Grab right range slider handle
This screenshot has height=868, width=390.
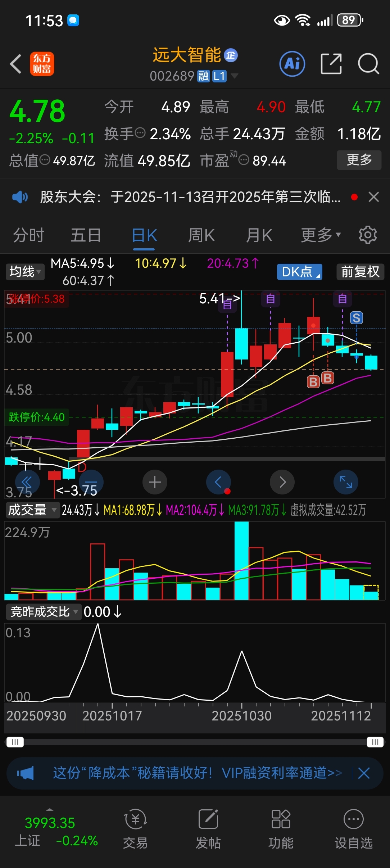coord(375,742)
